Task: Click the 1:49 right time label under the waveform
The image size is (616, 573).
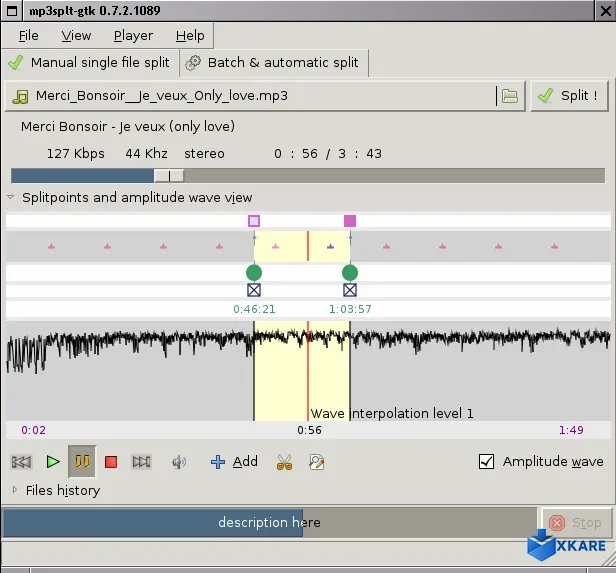Action: coord(571,430)
